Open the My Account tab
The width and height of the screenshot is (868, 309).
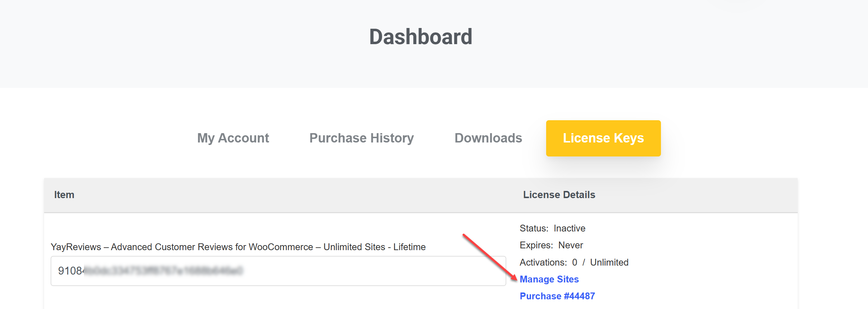click(233, 138)
